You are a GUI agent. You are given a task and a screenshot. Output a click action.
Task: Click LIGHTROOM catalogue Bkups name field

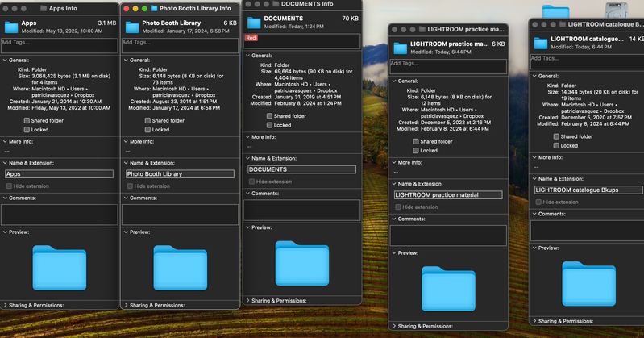pos(588,190)
